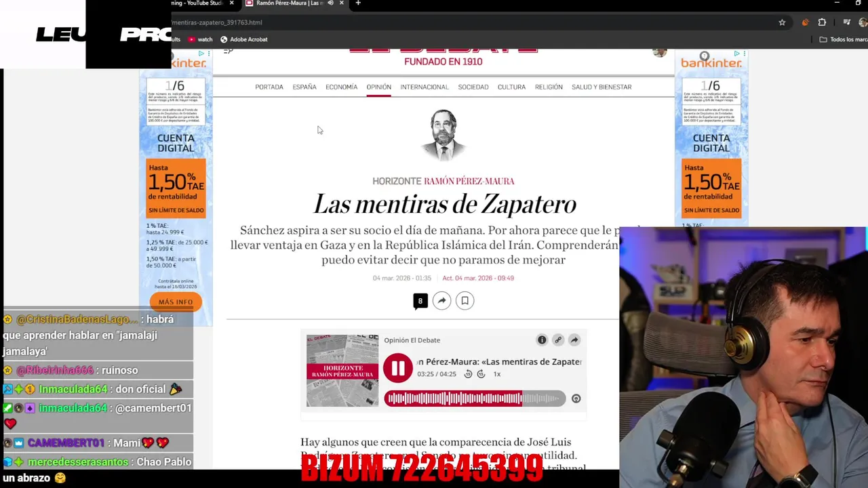868x488 pixels.
Task: Open the orange browser extension icon
Action: [x=805, y=22]
